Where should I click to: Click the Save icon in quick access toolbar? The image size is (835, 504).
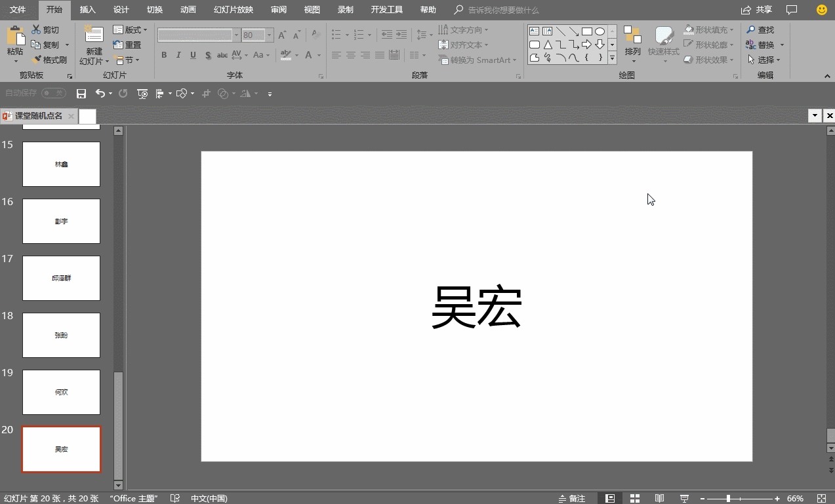pos(81,94)
